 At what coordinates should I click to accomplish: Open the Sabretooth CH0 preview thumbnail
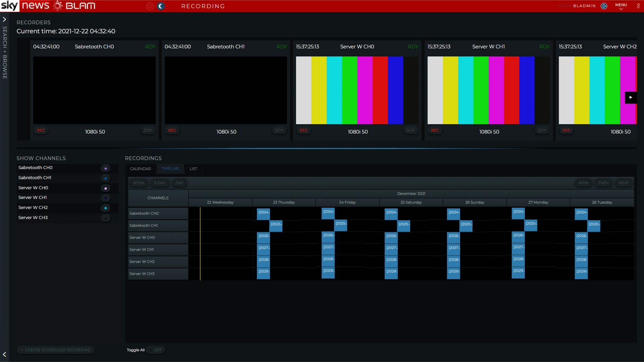(94, 90)
